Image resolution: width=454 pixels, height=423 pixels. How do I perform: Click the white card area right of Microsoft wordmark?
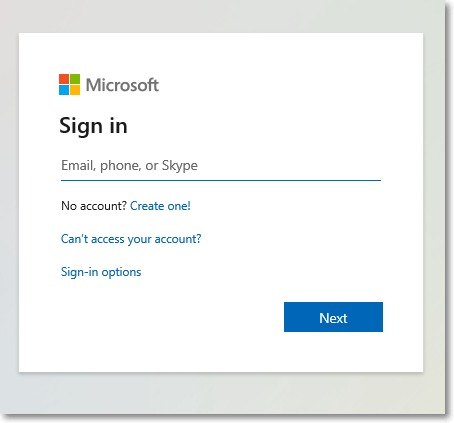pos(283,85)
